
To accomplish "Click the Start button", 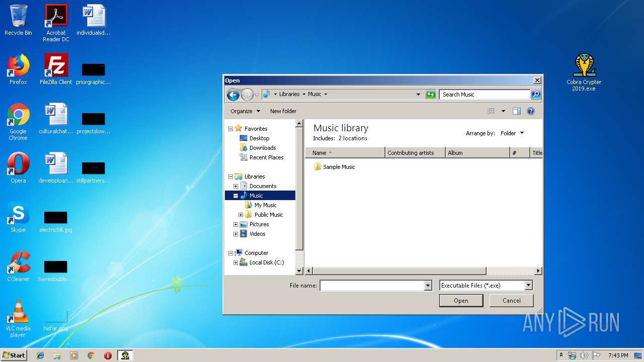I will 14,355.
